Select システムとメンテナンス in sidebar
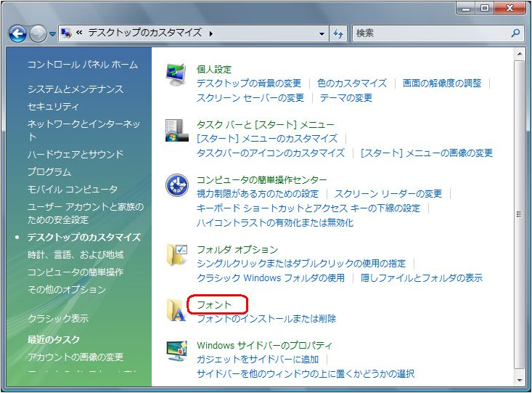This screenshot has width=532, height=393. (x=75, y=89)
